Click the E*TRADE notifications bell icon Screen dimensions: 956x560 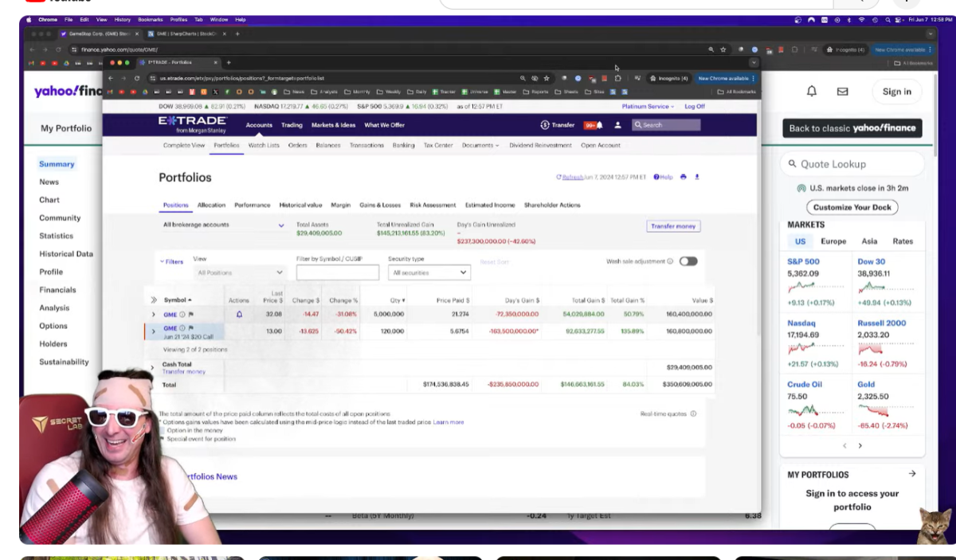[x=599, y=125]
